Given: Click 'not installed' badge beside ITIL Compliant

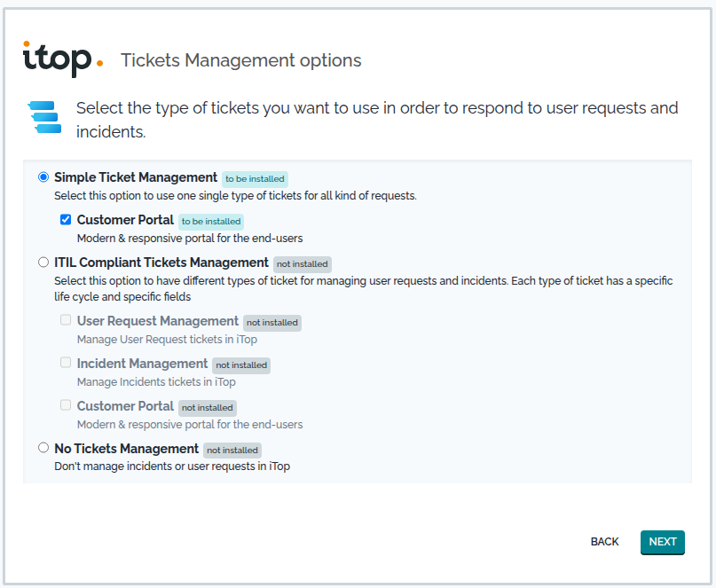Looking at the screenshot, I should pos(303,264).
